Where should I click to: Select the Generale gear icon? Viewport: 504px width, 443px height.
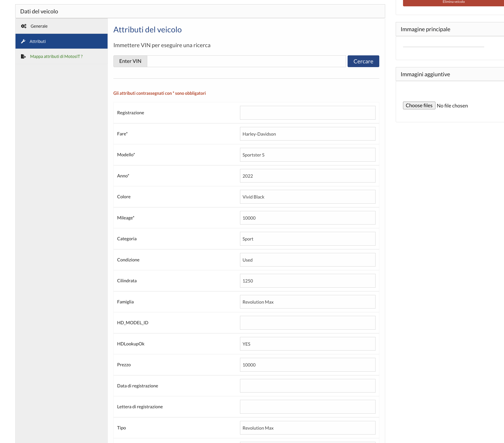[24, 26]
